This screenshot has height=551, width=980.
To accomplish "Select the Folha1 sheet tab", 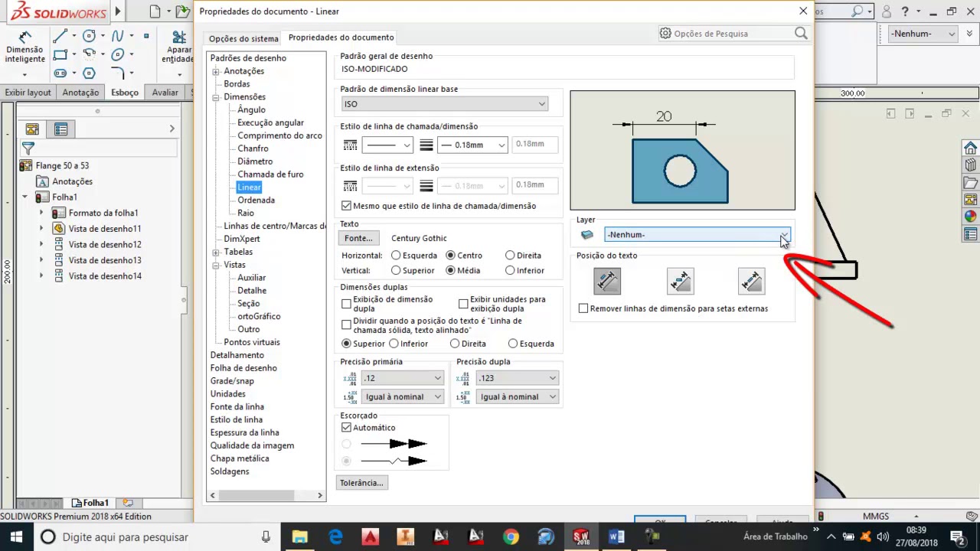I will tap(90, 503).
